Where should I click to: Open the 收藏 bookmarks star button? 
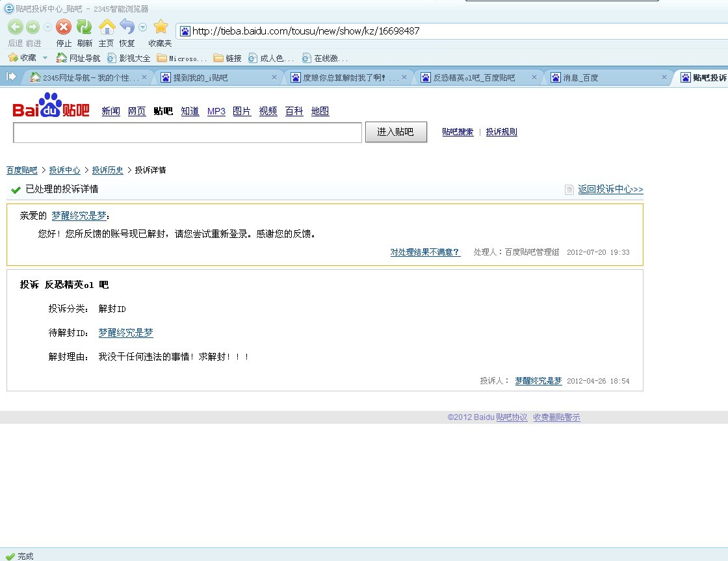22,58
